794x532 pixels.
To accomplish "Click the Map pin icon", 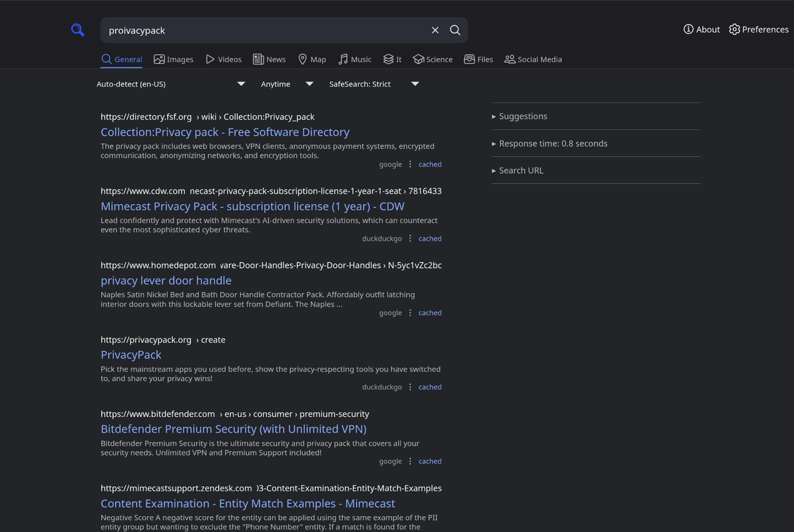I will (x=302, y=59).
